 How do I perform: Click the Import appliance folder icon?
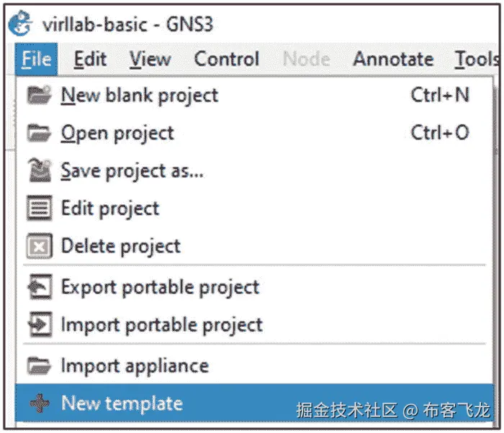pyautogui.click(x=39, y=365)
